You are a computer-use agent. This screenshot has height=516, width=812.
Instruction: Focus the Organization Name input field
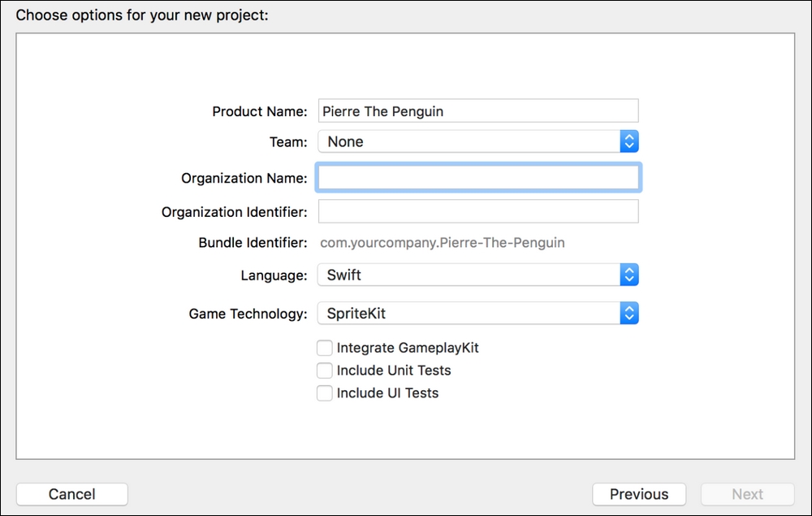(x=477, y=177)
